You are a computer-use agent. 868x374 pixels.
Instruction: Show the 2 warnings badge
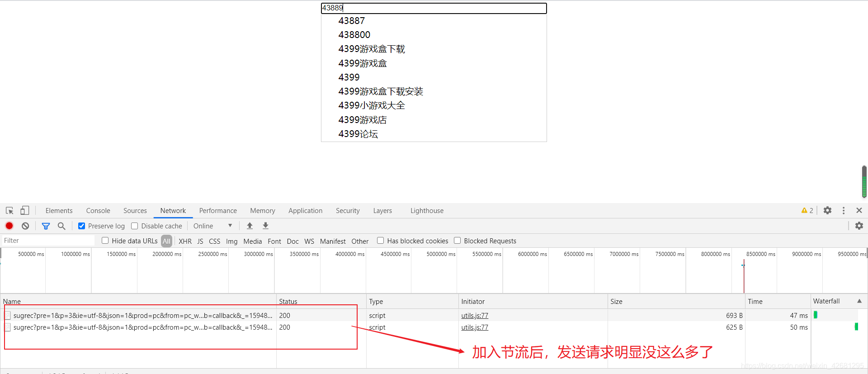pyautogui.click(x=807, y=210)
